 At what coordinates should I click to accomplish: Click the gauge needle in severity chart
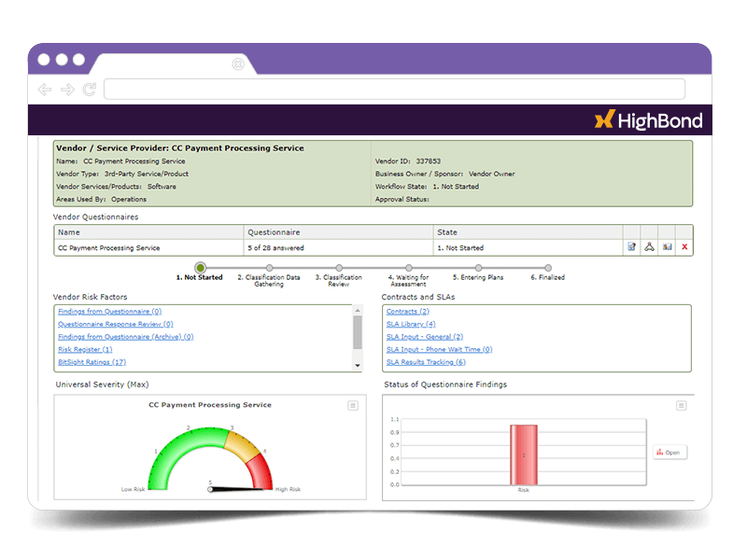(236, 489)
